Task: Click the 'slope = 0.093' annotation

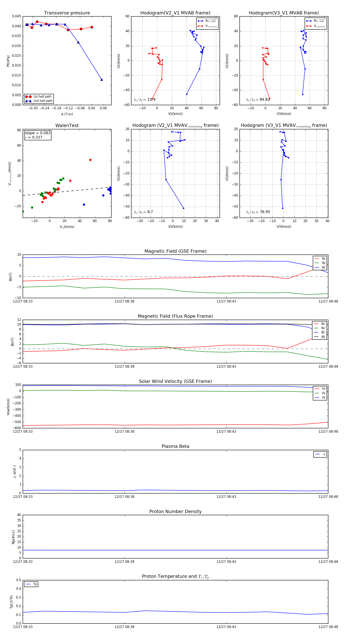Action: (37, 133)
